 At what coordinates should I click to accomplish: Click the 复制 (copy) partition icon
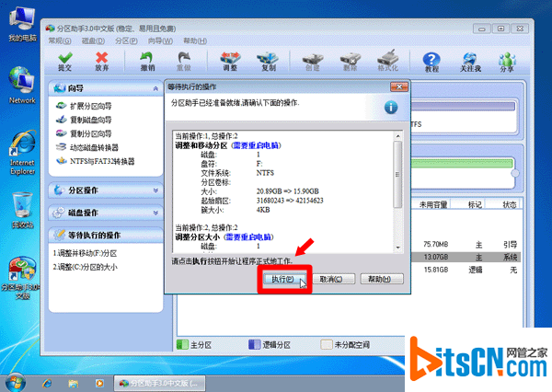(269, 62)
